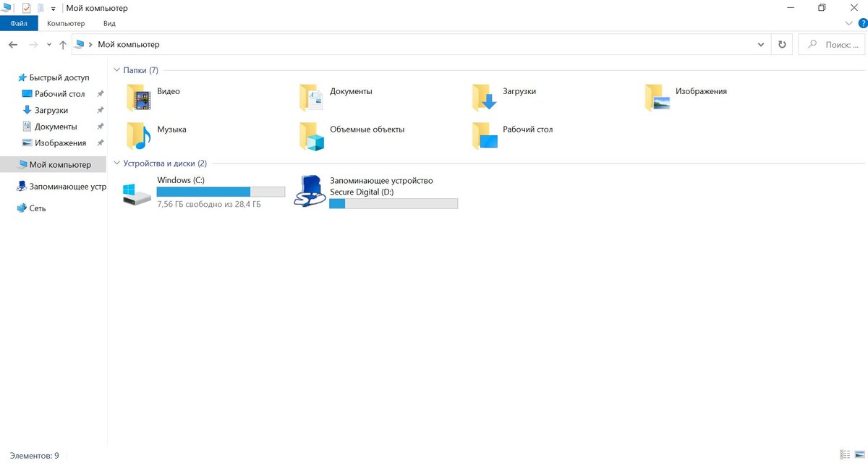Click the New folder icon in the title bar
868x463 pixels.
41,8
